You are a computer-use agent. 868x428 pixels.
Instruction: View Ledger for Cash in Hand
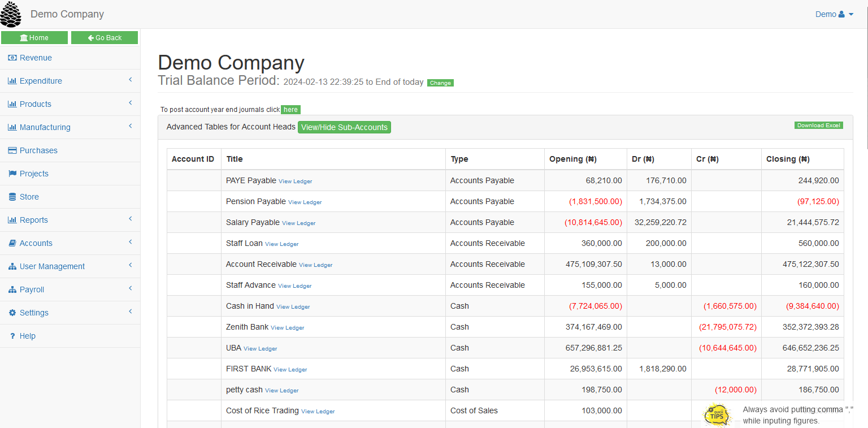tap(293, 307)
